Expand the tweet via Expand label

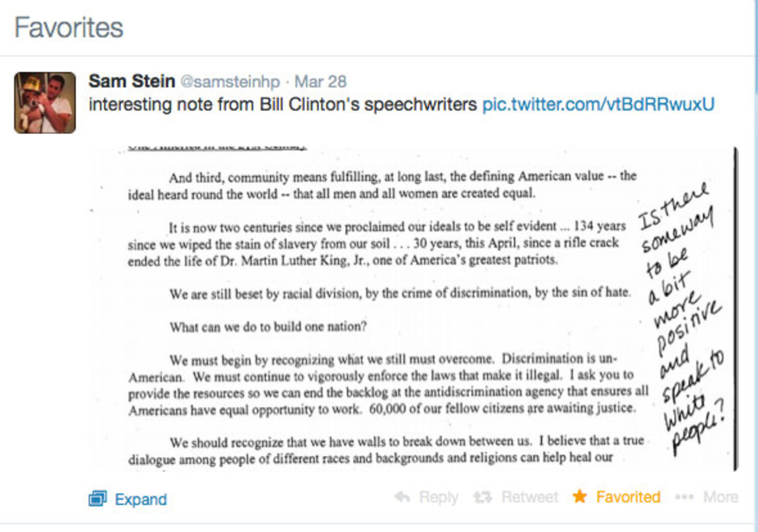[x=141, y=499]
